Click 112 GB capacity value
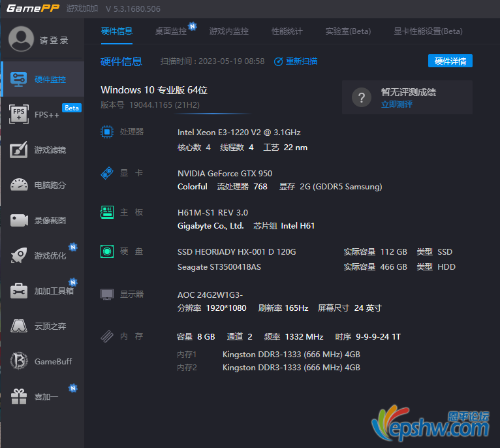500x448 pixels. 394,252
